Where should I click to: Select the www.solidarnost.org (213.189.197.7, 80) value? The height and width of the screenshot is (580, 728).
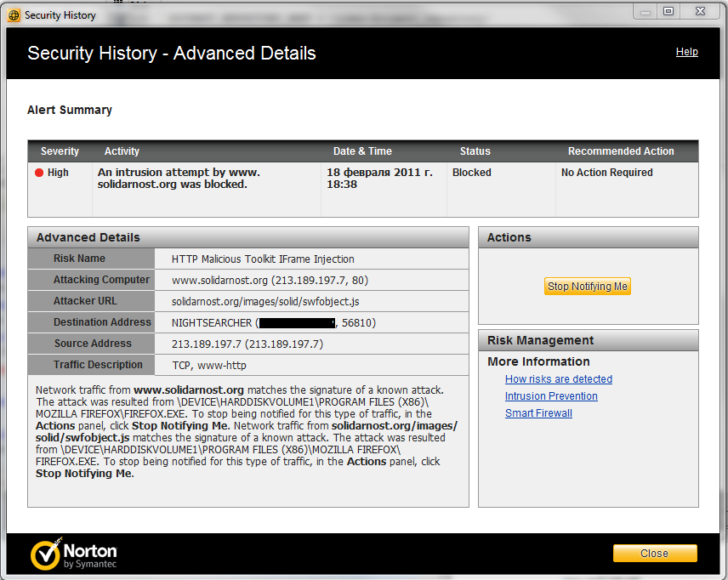click(270, 281)
